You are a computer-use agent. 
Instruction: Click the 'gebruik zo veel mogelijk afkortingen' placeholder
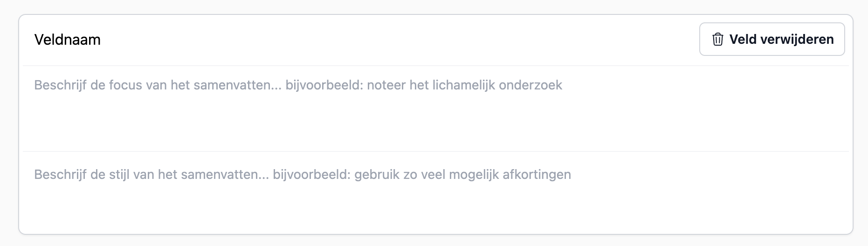462,175
